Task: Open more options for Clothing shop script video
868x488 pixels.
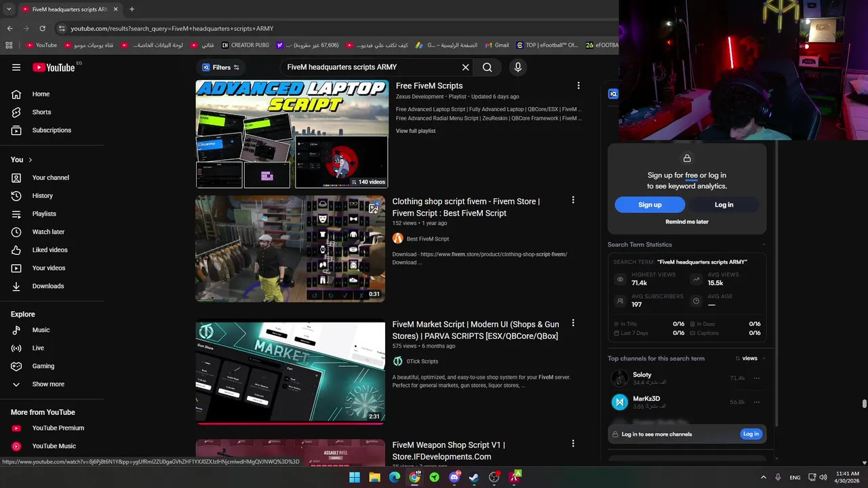Action: coord(573,200)
